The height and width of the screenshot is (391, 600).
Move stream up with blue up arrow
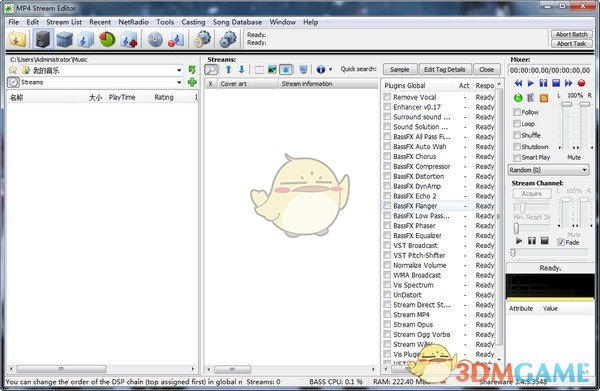pos(228,70)
